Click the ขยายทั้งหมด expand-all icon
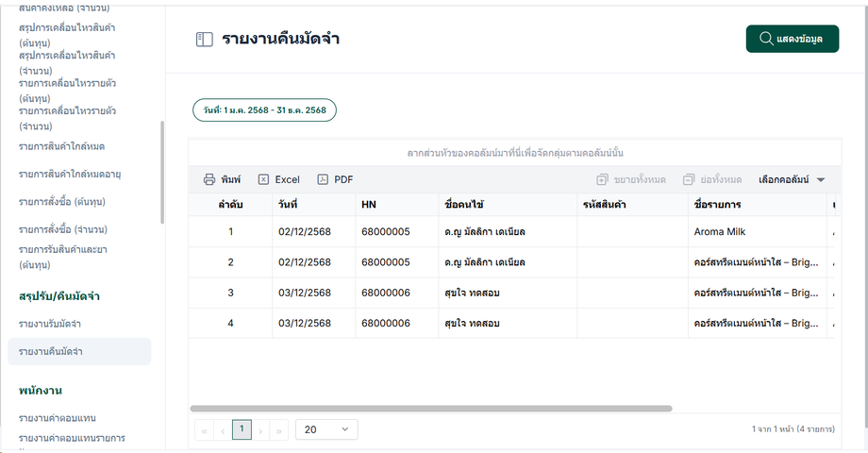The image size is (868, 453). (x=602, y=179)
